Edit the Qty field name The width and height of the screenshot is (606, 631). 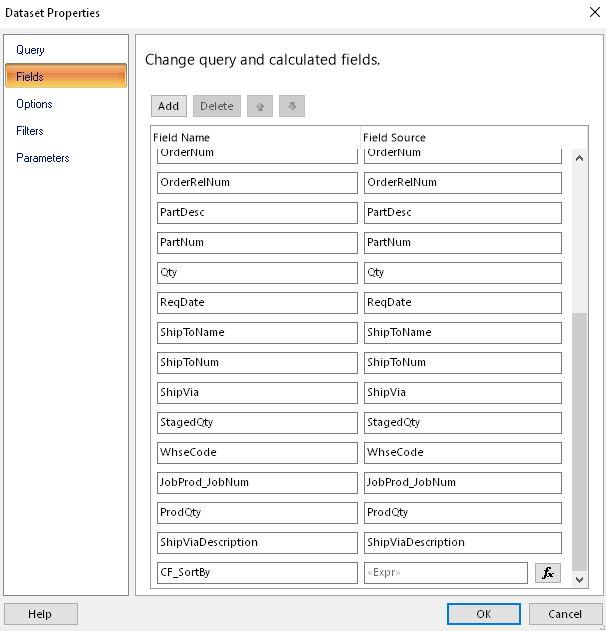257,273
